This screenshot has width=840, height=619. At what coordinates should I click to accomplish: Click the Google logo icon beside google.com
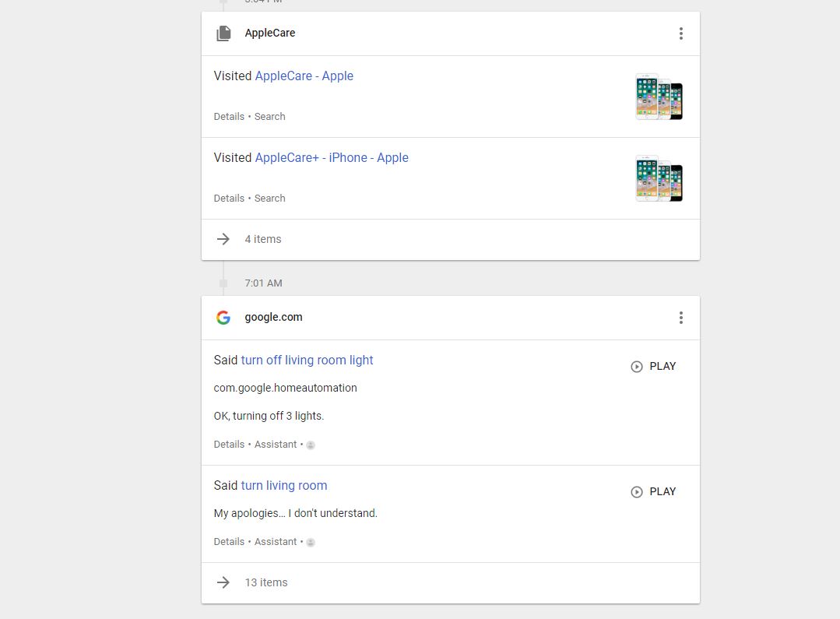tap(223, 317)
